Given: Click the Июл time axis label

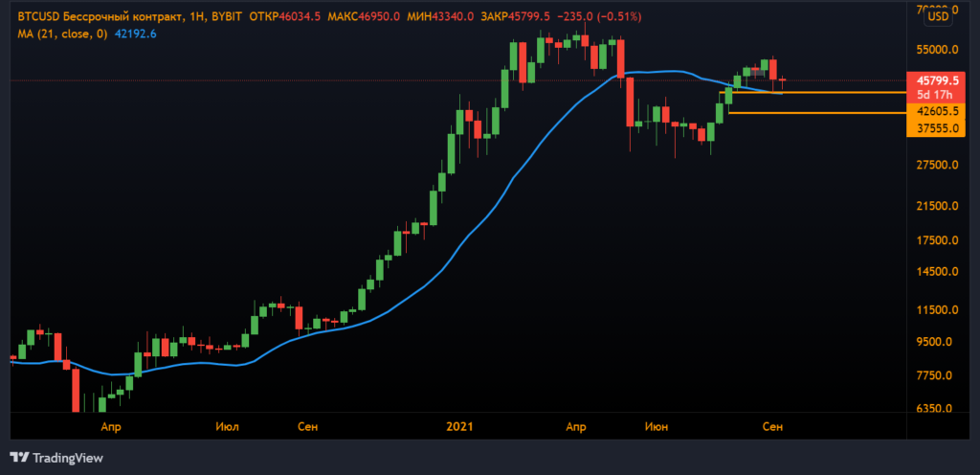Looking at the screenshot, I should point(226,427).
